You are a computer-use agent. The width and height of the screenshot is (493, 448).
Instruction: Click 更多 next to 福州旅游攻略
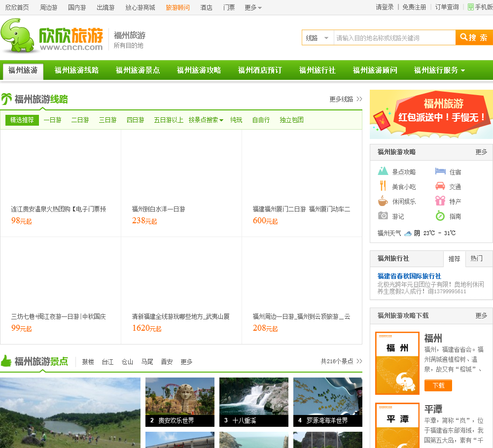point(481,152)
